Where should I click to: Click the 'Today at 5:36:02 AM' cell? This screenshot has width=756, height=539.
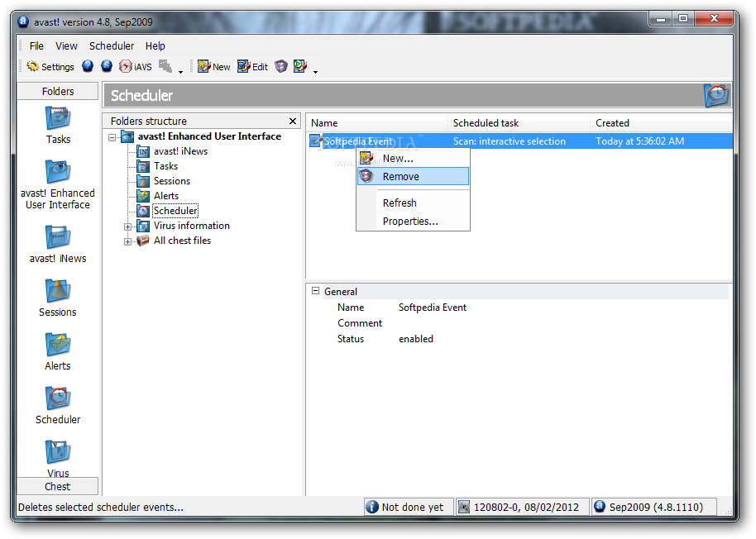pos(640,141)
